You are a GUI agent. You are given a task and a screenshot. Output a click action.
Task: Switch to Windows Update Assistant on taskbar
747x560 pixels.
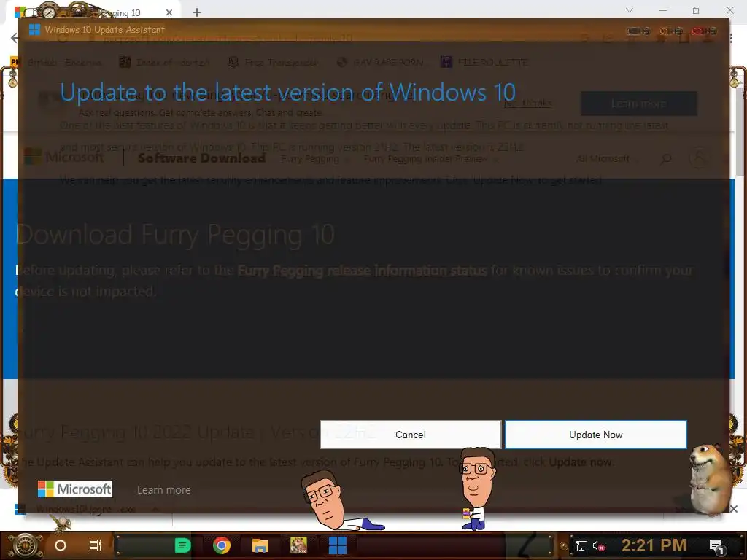(x=337, y=545)
